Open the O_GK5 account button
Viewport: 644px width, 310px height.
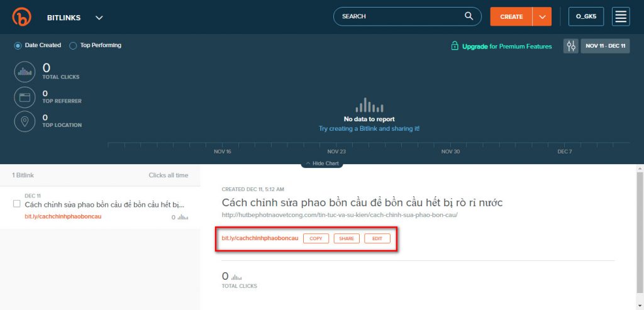pyautogui.click(x=586, y=17)
